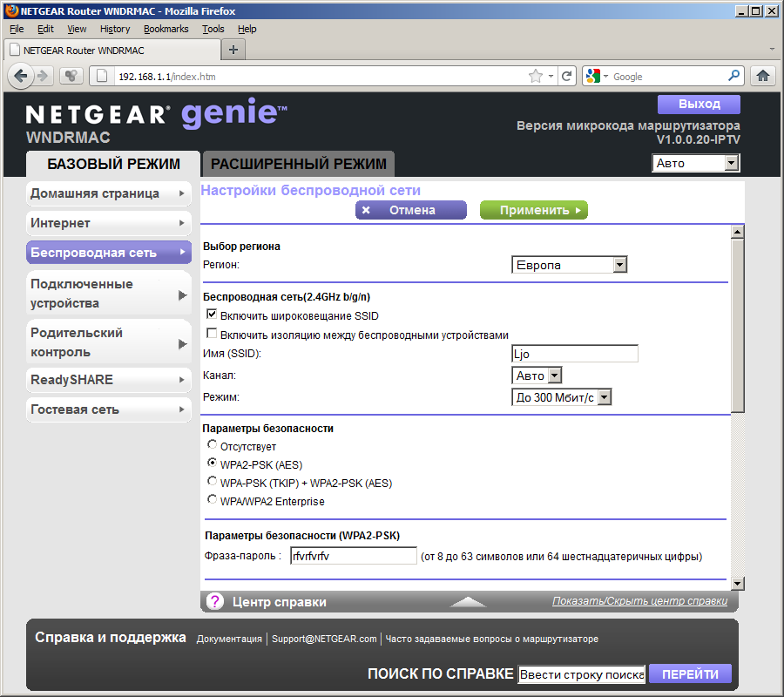
Task: Click the NETGEAR genie logo
Action: (156, 113)
